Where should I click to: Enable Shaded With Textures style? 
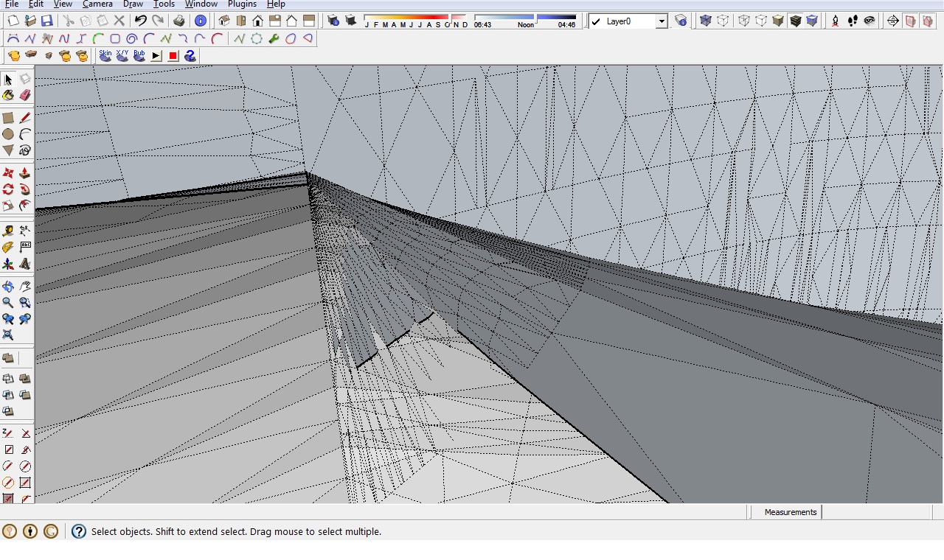795,21
